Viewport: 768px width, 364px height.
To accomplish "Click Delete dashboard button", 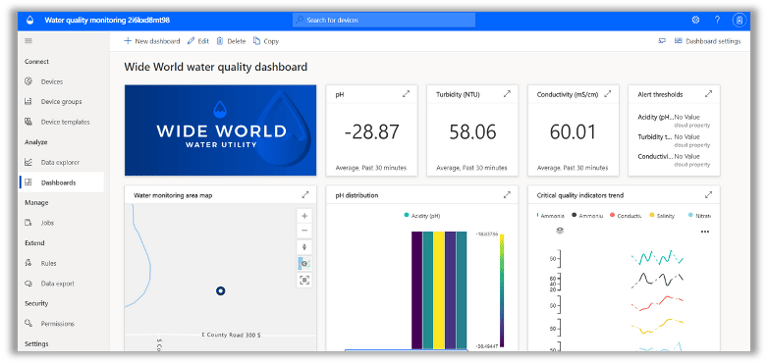I will [x=231, y=41].
